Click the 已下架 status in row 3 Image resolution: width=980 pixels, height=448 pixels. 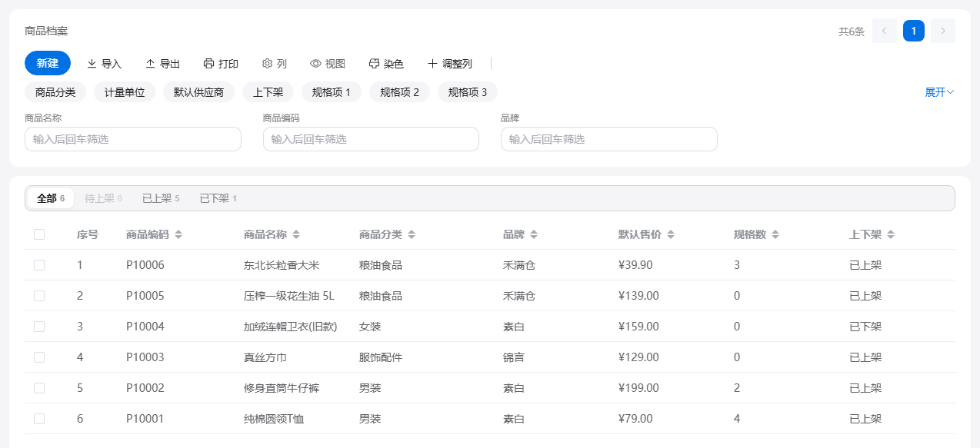(x=865, y=327)
